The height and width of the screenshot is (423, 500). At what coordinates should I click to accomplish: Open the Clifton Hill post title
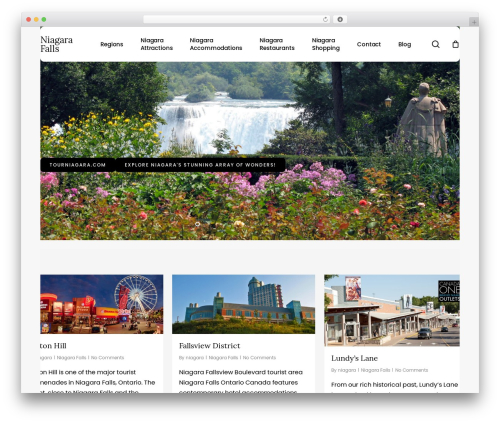53,346
